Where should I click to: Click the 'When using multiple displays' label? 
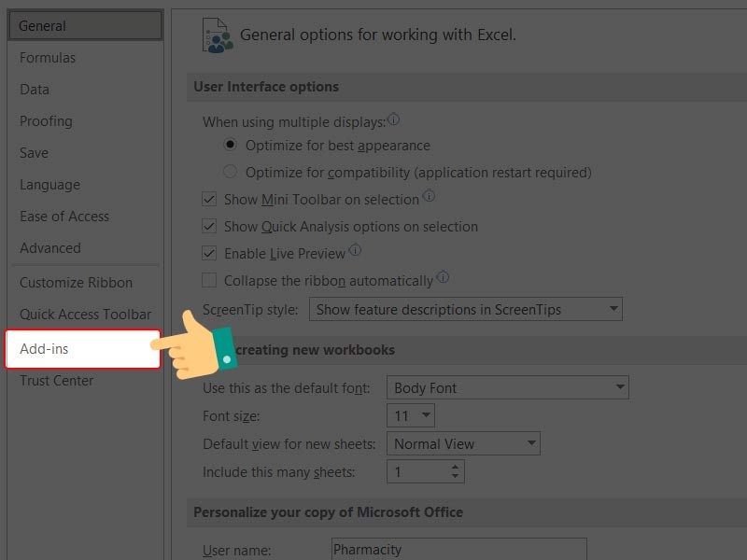[294, 122]
